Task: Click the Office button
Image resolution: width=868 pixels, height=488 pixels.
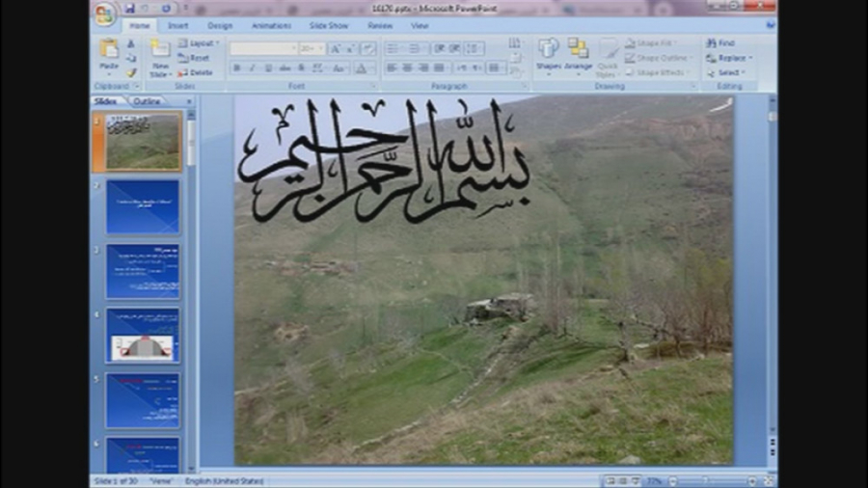Action: tap(105, 14)
